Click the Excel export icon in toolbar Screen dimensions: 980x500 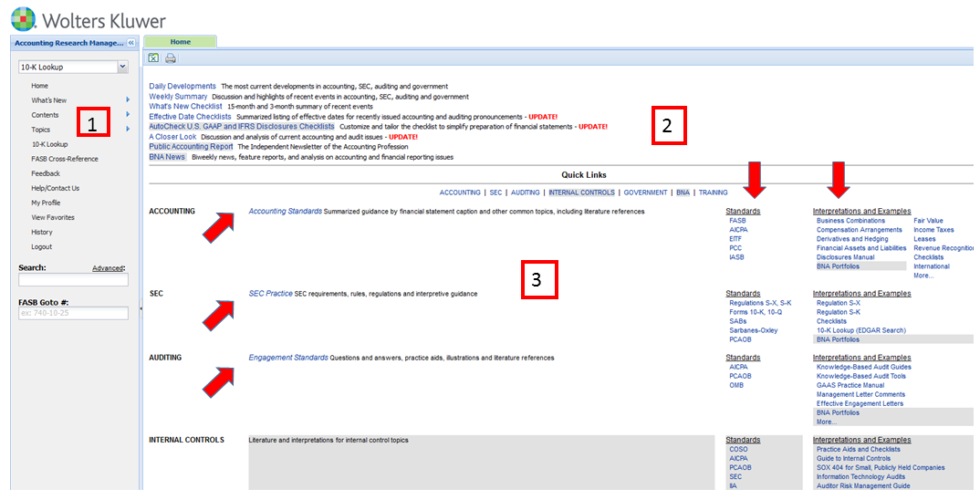point(154,58)
